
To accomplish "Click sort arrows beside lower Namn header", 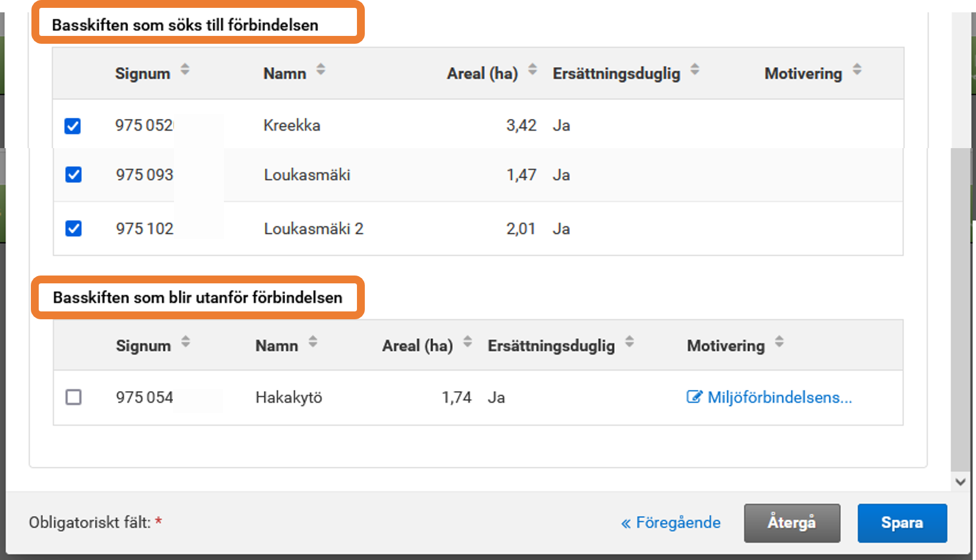I will pyautogui.click(x=313, y=342).
